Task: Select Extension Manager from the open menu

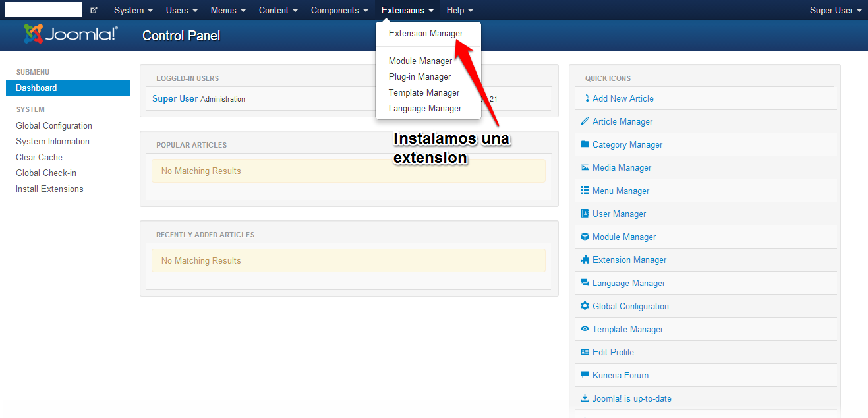Action: click(424, 33)
